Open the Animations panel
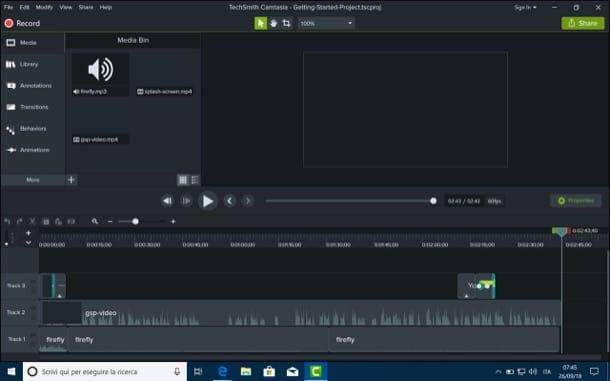The width and height of the screenshot is (610, 381). [x=33, y=150]
